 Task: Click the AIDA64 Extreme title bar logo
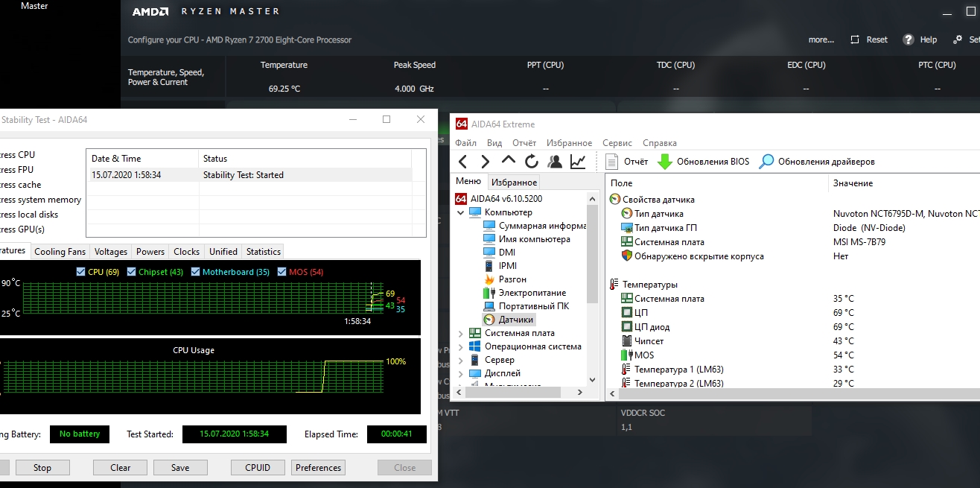[462, 124]
